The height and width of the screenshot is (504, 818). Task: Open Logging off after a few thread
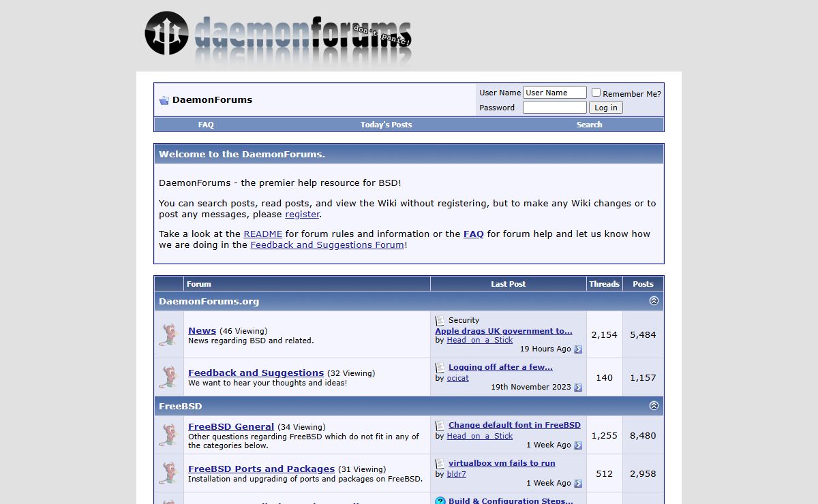coord(500,367)
